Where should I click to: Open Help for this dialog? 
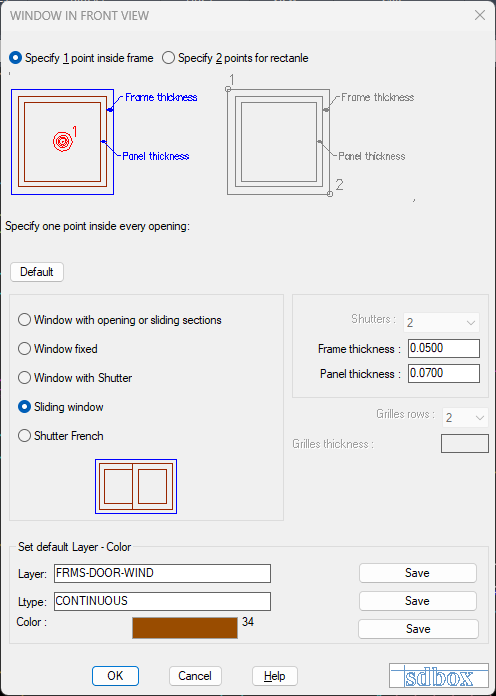(274, 676)
